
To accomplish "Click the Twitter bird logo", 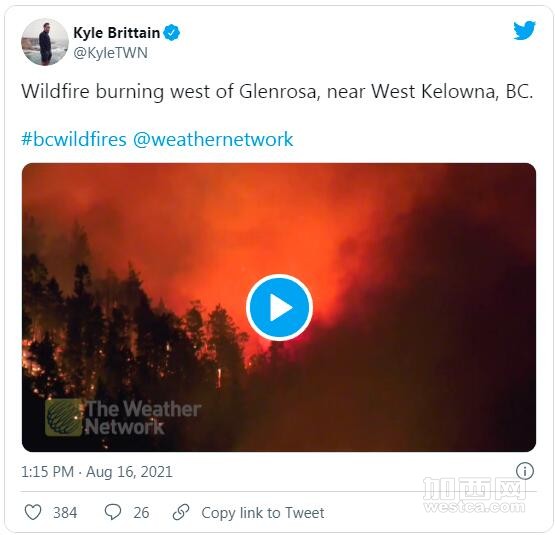I will click(524, 30).
